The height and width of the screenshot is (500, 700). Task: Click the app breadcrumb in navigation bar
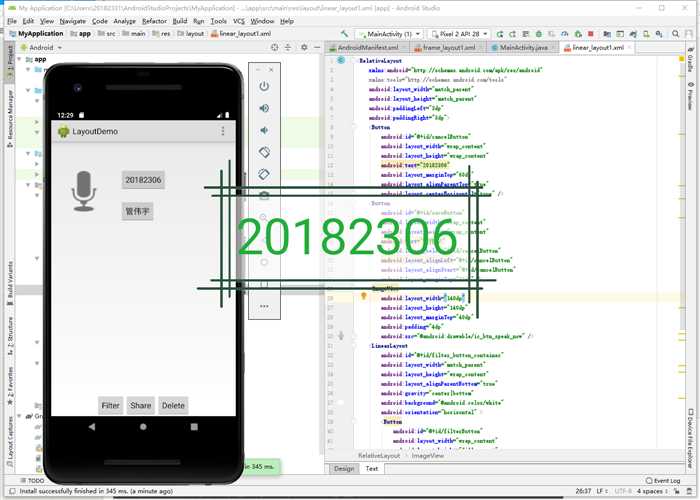81,34
